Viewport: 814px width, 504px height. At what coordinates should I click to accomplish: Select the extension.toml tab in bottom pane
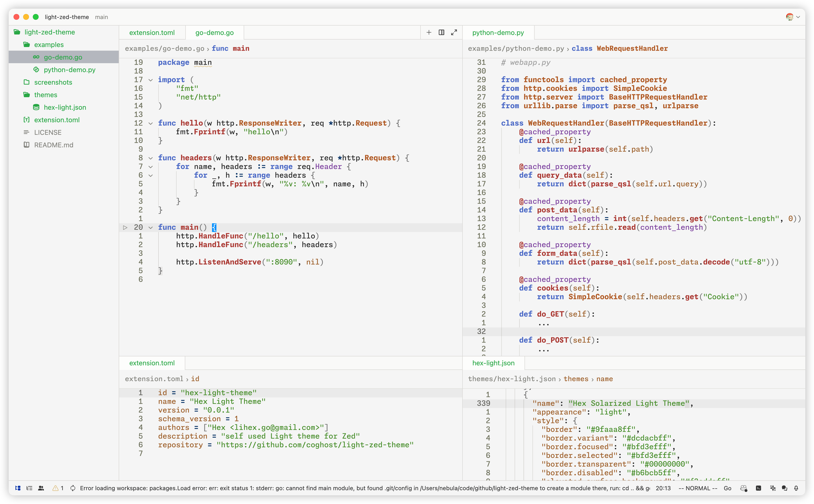point(152,363)
